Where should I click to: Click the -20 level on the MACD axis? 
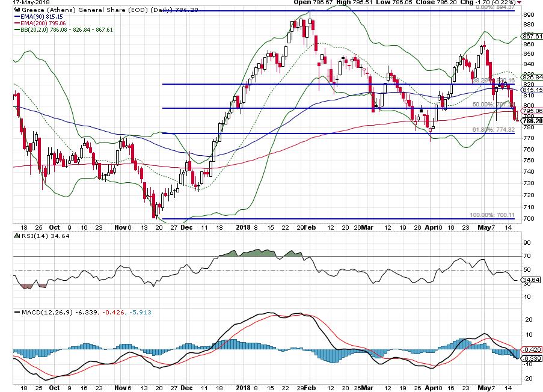pos(528,379)
